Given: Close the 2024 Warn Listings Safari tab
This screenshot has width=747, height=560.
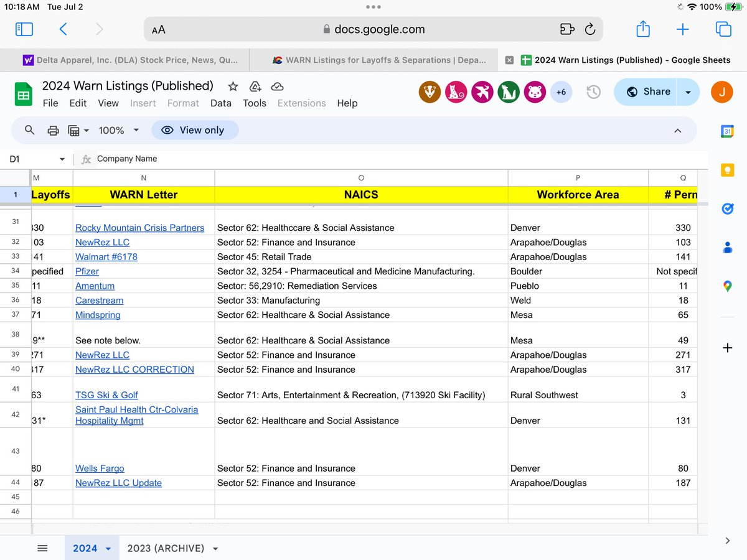Looking at the screenshot, I should click(x=509, y=60).
